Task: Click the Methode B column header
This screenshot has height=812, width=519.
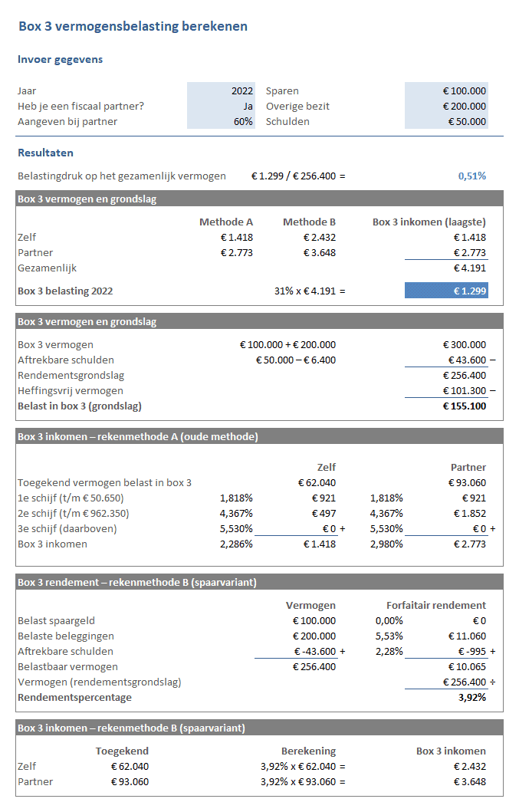Action: (309, 222)
